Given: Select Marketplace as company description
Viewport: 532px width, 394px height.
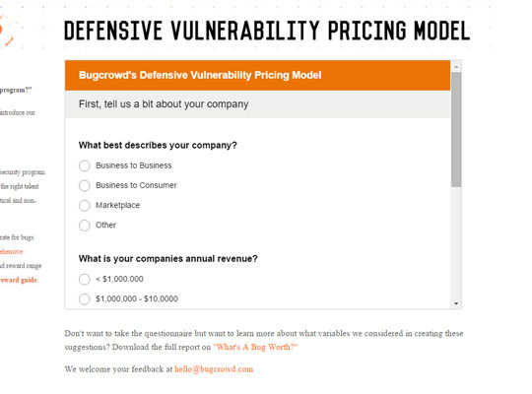Looking at the screenshot, I should click(x=85, y=205).
